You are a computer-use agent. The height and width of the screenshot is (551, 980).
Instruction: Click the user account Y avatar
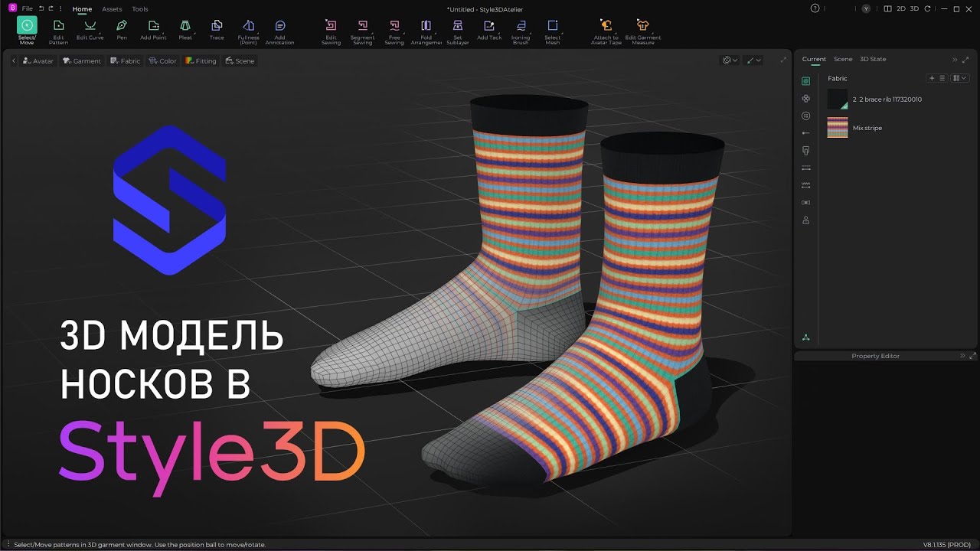(x=866, y=8)
